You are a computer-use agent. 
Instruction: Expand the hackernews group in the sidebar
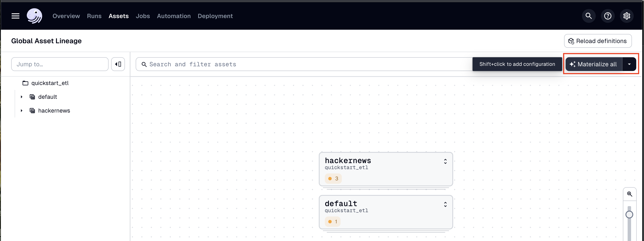(21, 110)
